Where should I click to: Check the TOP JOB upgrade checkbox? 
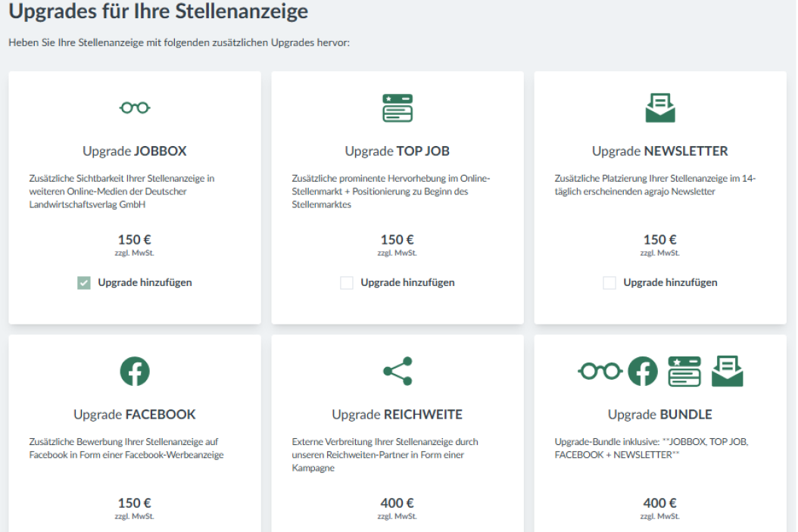[347, 283]
